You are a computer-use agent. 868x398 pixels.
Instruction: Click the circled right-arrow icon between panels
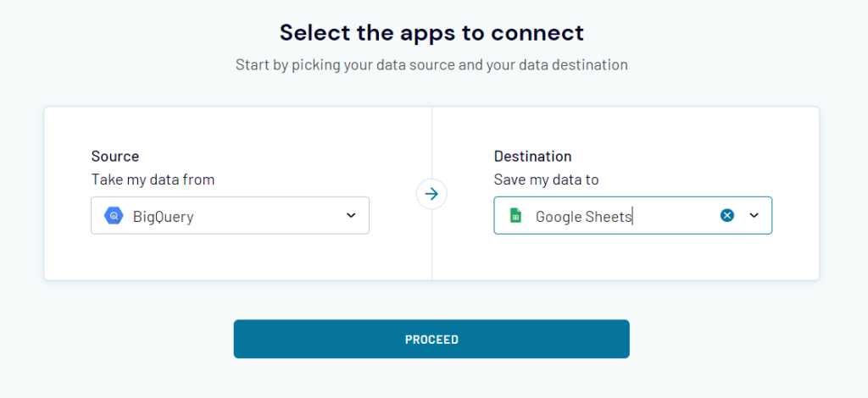point(431,193)
